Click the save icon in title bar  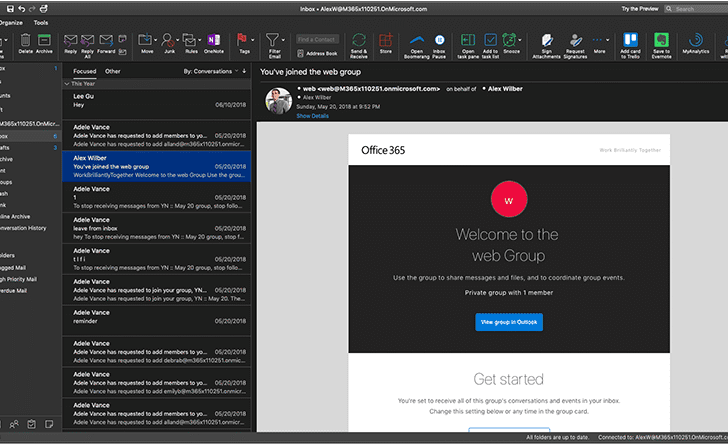[10, 9]
